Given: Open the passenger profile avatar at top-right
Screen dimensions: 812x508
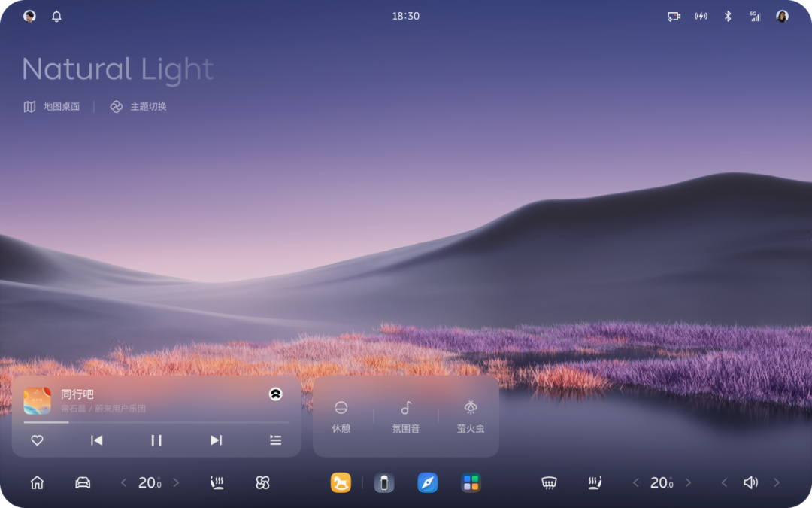Looking at the screenshot, I should (782, 16).
